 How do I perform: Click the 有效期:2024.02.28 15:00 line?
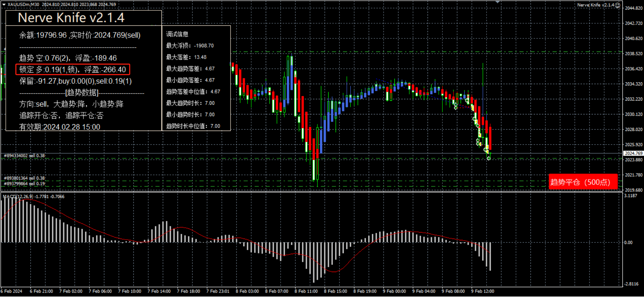(x=59, y=127)
